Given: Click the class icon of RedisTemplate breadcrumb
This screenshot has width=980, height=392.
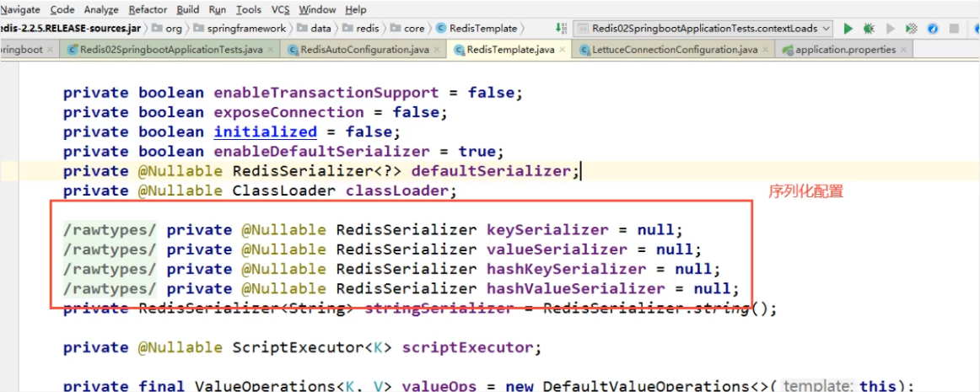Looking at the screenshot, I should (x=440, y=28).
